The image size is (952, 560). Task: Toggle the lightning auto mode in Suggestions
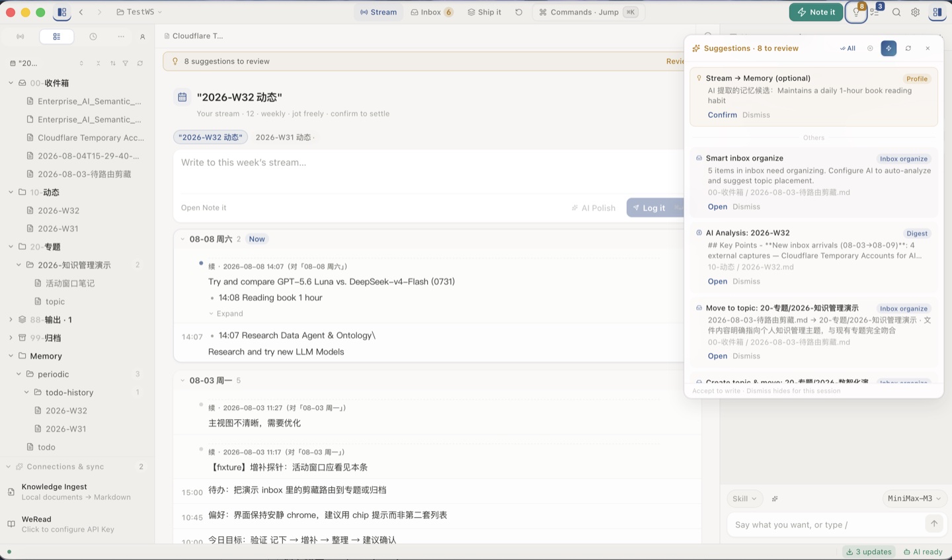coord(889,48)
